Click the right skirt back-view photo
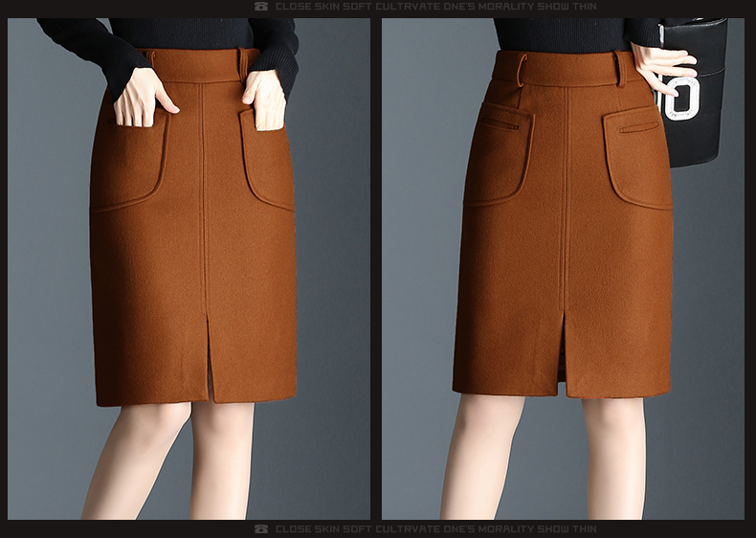 coord(563,269)
